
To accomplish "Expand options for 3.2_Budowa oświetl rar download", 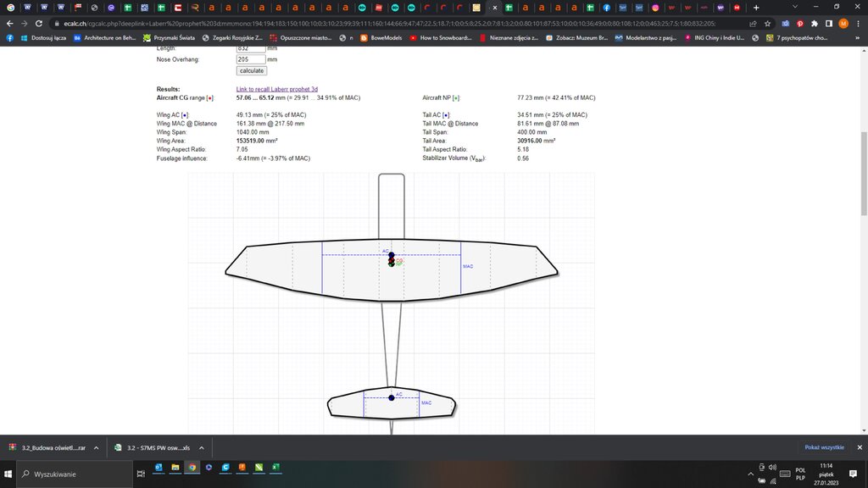I will 96,447.
